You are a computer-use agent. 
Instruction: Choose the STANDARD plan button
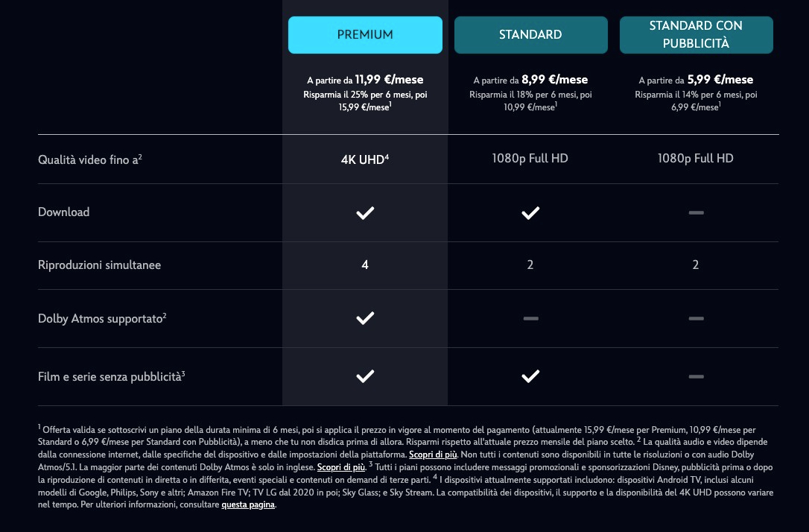(530, 34)
